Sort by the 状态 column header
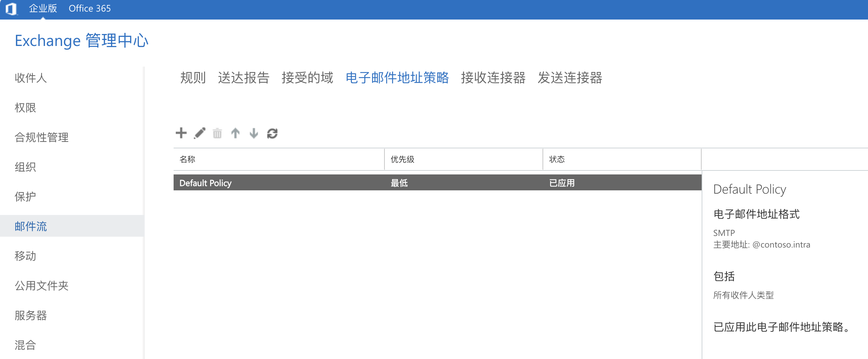 [622, 159]
